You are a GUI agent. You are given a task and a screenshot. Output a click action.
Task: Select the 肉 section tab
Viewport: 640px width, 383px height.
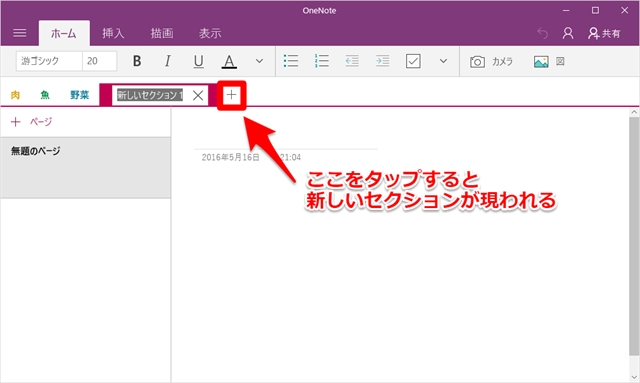pos(15,95)
